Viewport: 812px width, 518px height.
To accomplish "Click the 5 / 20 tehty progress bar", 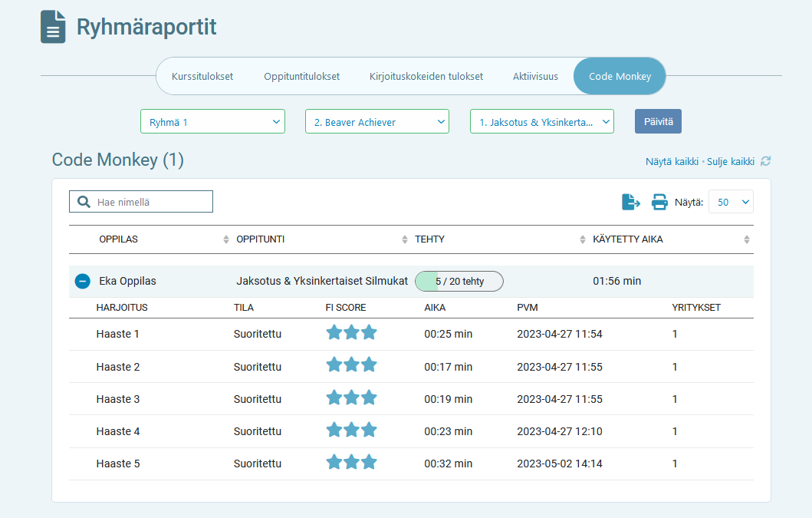I will [x=459, y=282].
